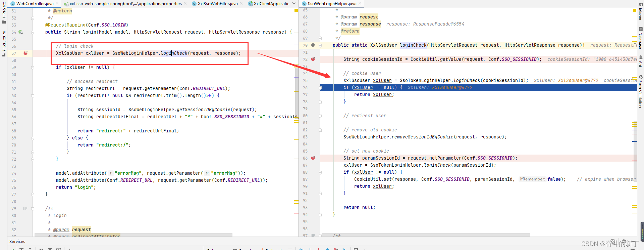644x250 pixels.
Task: Close the application.properties tab
Action: pos(185,4)
